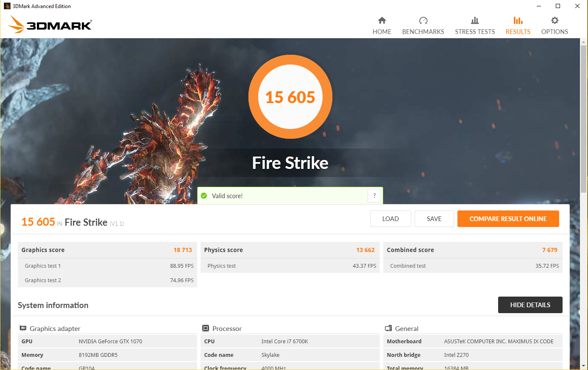
Task: Click the Physics score value 13 662
Action: coord(365,250)
